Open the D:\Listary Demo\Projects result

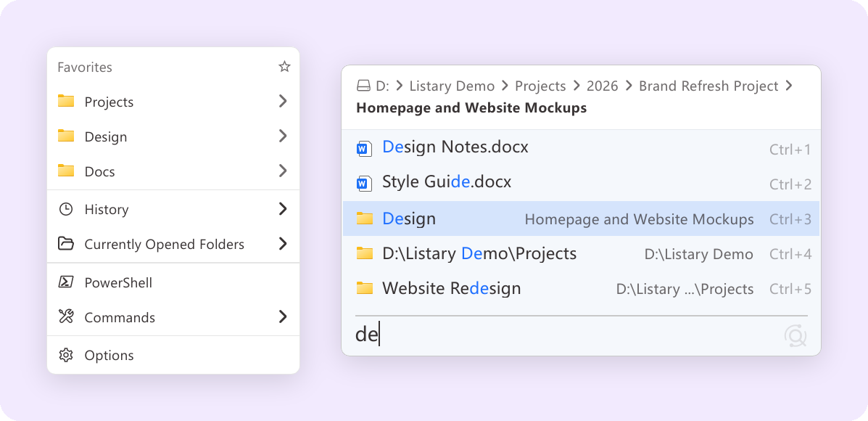[x=582, y=254]
